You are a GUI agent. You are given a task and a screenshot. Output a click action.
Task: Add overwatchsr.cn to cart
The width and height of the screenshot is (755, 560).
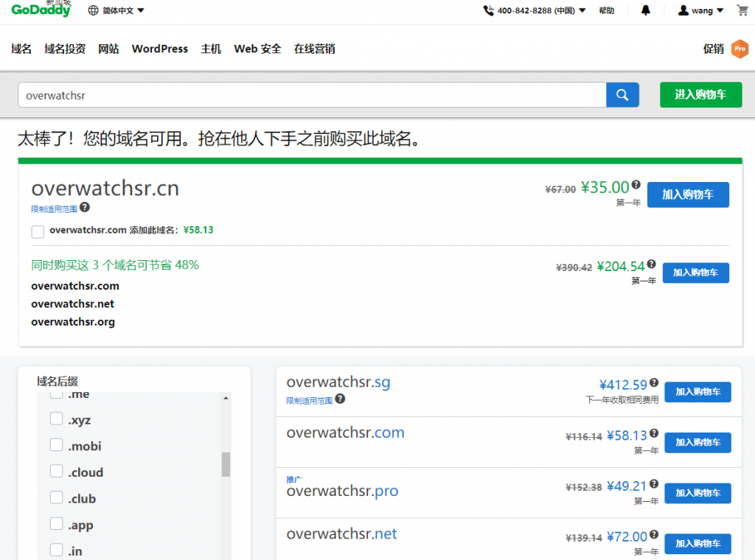click(x=688, y=195)
